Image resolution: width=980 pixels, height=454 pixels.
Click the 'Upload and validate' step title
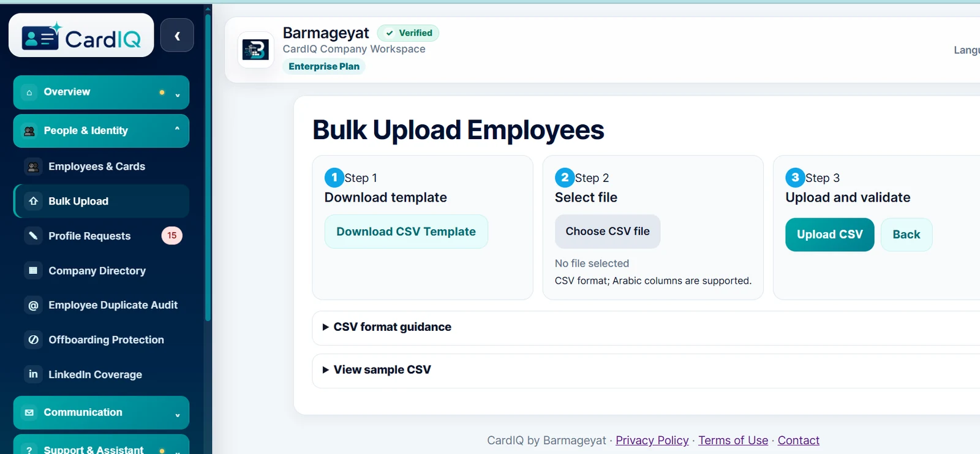(848, 197)
